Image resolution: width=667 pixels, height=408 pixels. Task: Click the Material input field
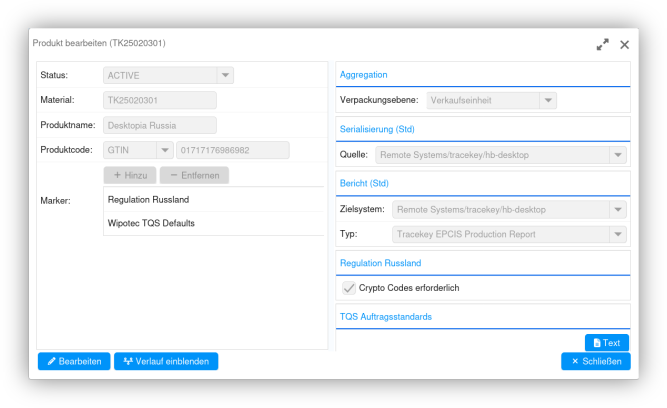pos(160,100)
